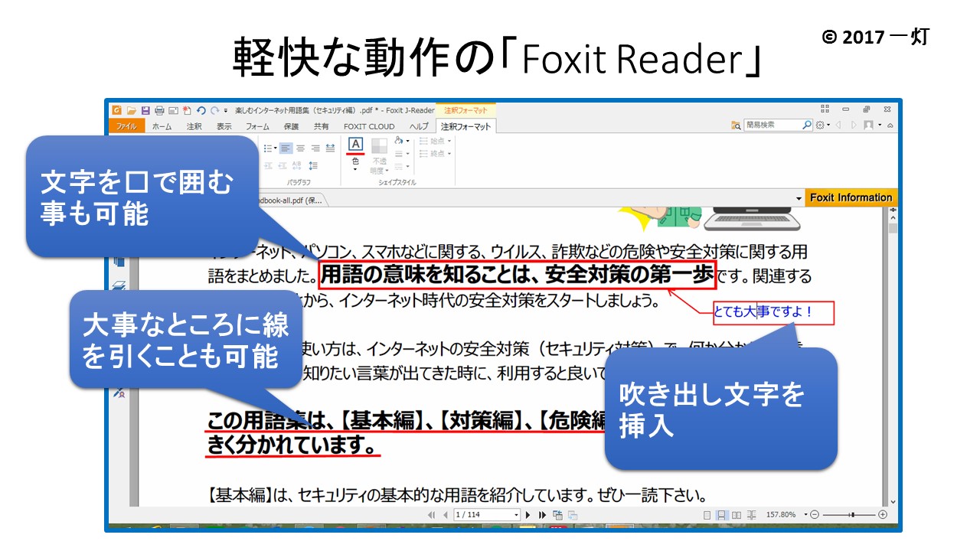Zoom in with the plus button
Viewport: 980px width, 551px height.
[883, 515]
